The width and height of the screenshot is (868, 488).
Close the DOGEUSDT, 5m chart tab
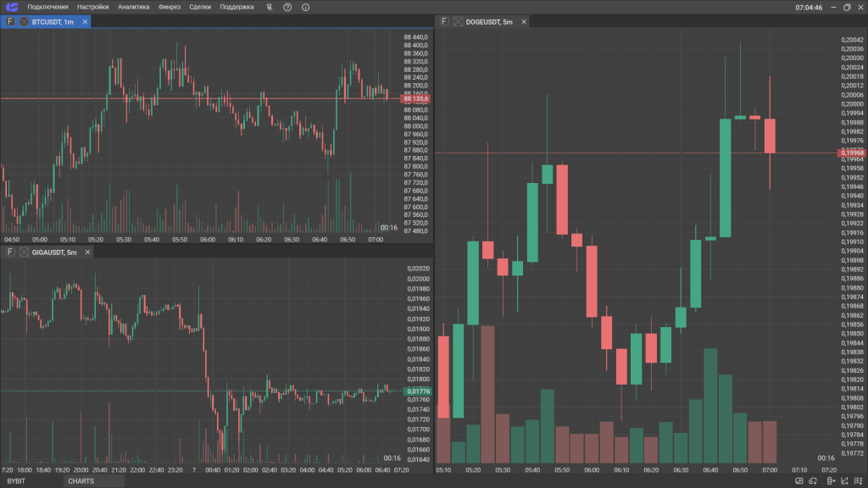click(523, 21)
